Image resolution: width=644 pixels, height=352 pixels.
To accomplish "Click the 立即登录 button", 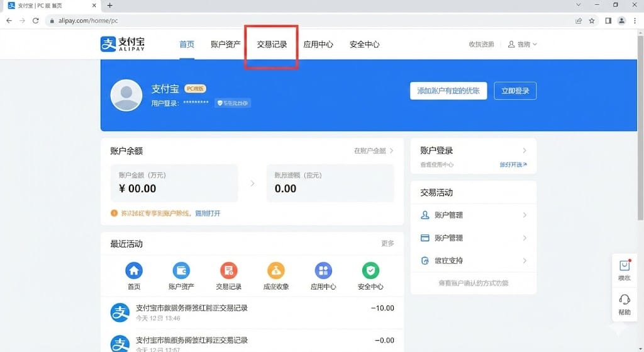I will pyautogui.click(x=516, y=91).
